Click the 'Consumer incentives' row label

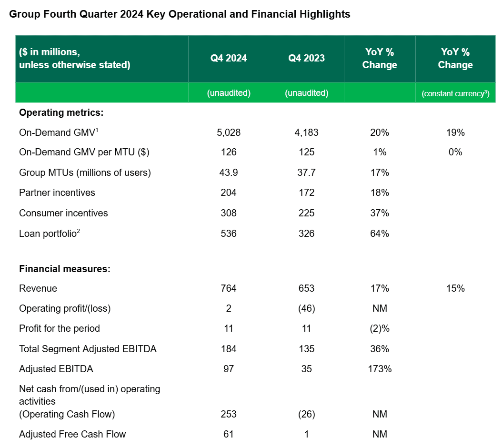[x=63, y=213]
